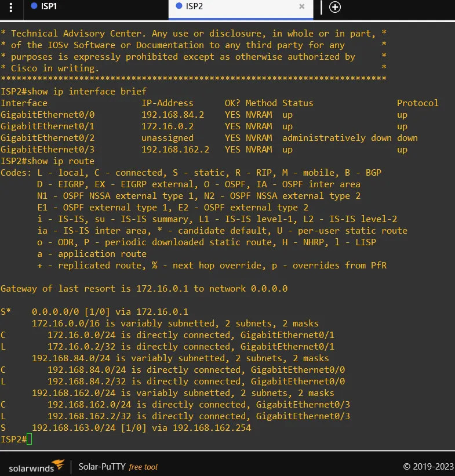
Task: Click the blue status dot on ISP1 tab
Action: point(34,6)
